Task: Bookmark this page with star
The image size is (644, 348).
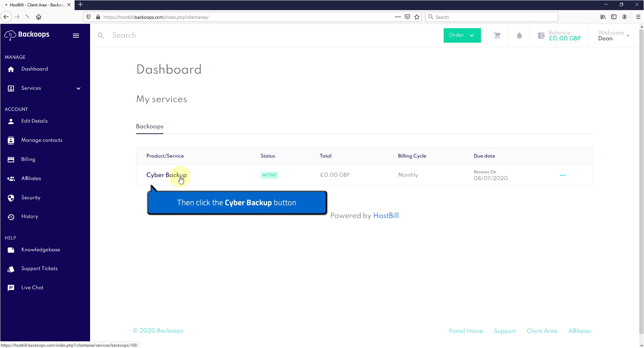Action: [x=417, y=17]
